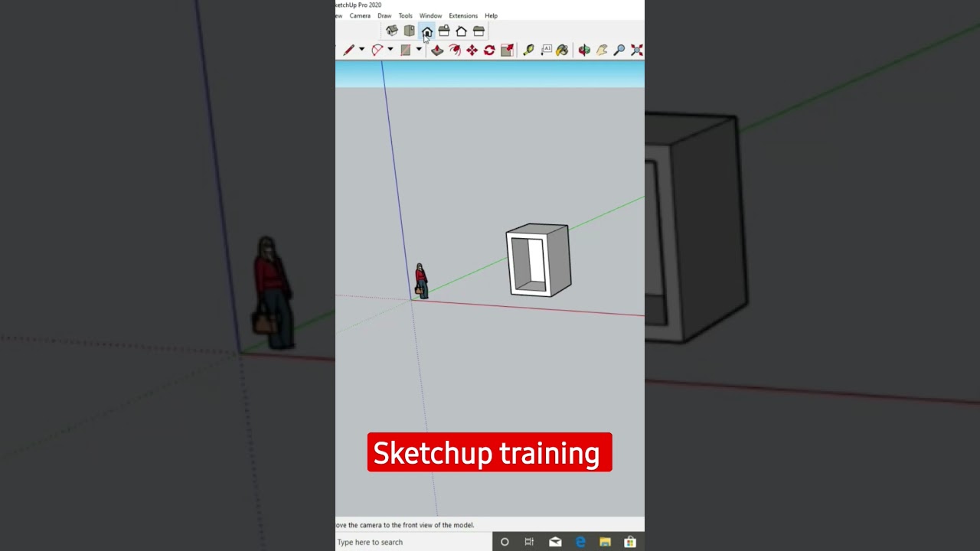Open the Window menu
This screenshot has width=980, height=551.
[430, 15]
